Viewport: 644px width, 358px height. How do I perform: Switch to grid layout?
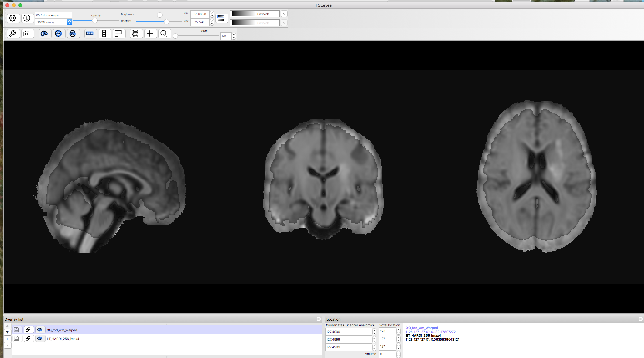[118, 34]
